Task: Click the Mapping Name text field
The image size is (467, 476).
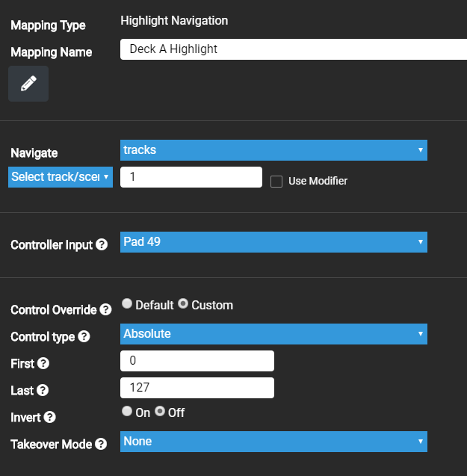Action: point(293,49)
